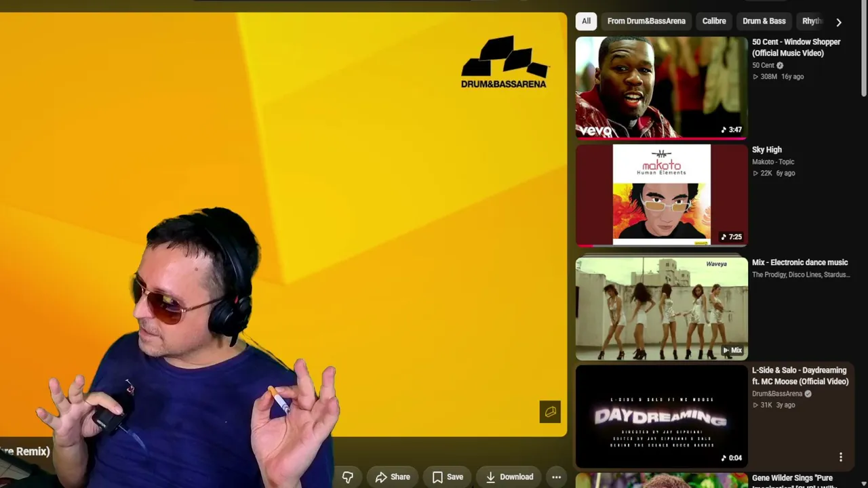This screenshot has height=488, width=868.
Task: Open the Mix - Electronic dance music title
Action: click(x=800, y=262)
